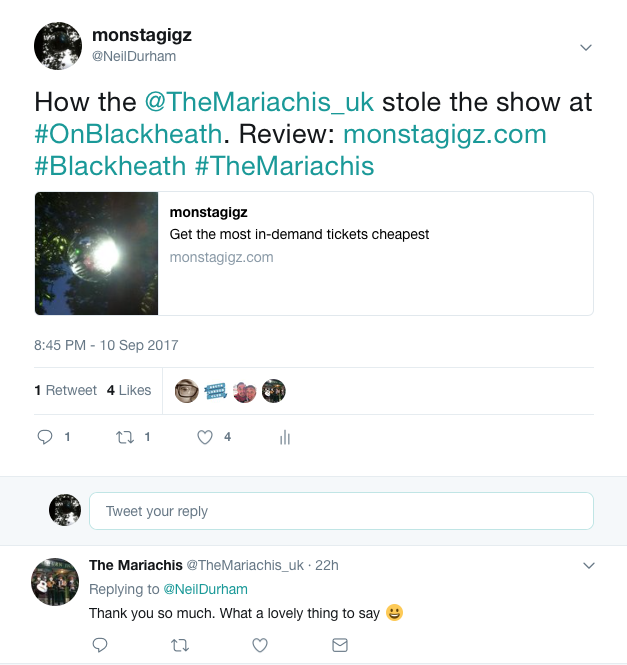Open @NeilDurham link in reply

(x=205, y=589)
